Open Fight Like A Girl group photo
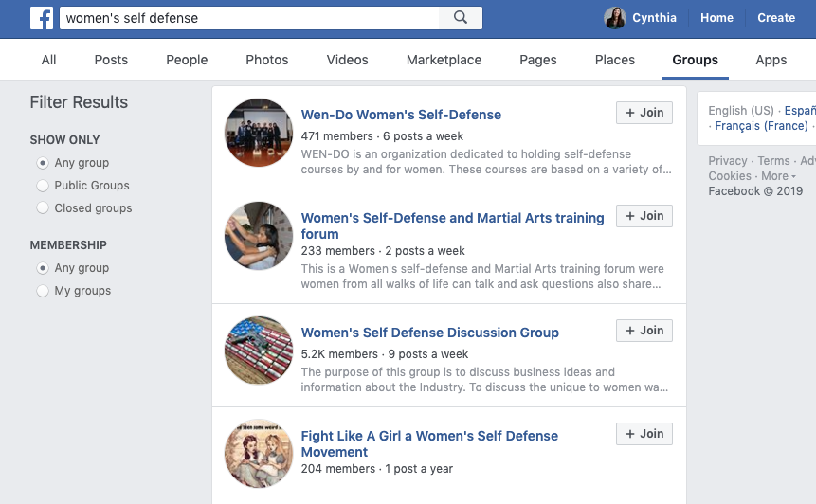 click(x=259, y=454)
